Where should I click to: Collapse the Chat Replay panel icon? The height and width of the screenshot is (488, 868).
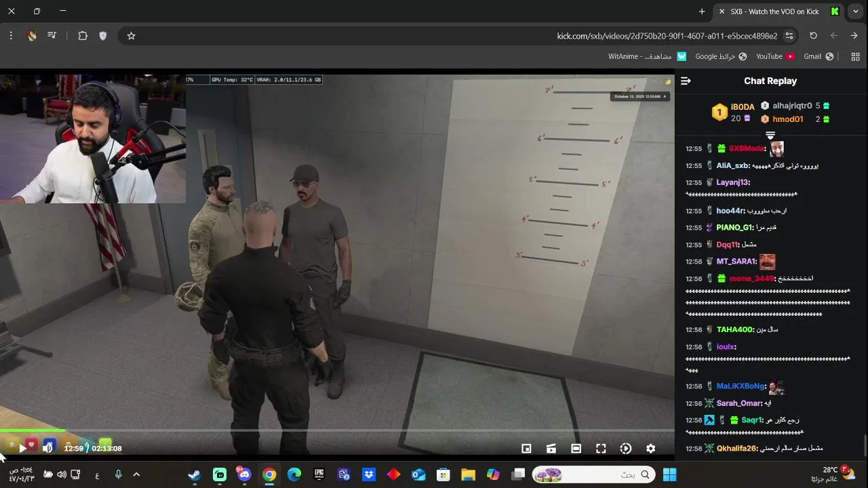686,81
